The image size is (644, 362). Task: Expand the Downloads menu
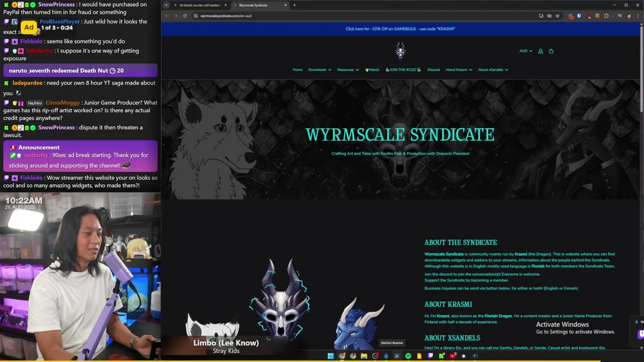point(319,70)
